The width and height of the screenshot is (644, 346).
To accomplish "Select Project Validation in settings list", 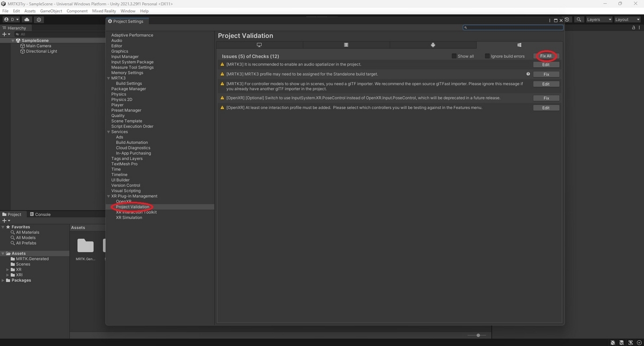I will pyautogui.click(x=133, y=207).
